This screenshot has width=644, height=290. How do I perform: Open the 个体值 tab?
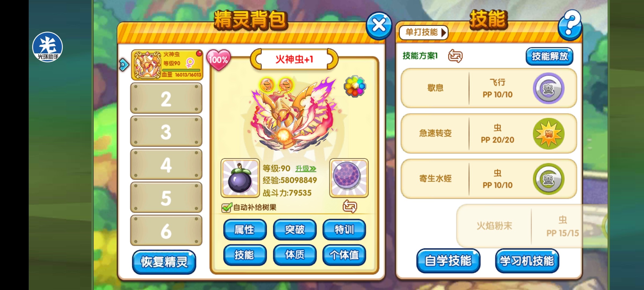(344, 255)
